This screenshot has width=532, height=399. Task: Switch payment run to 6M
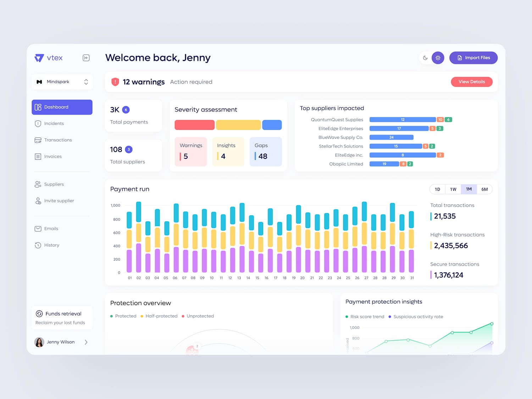[484, 189]
